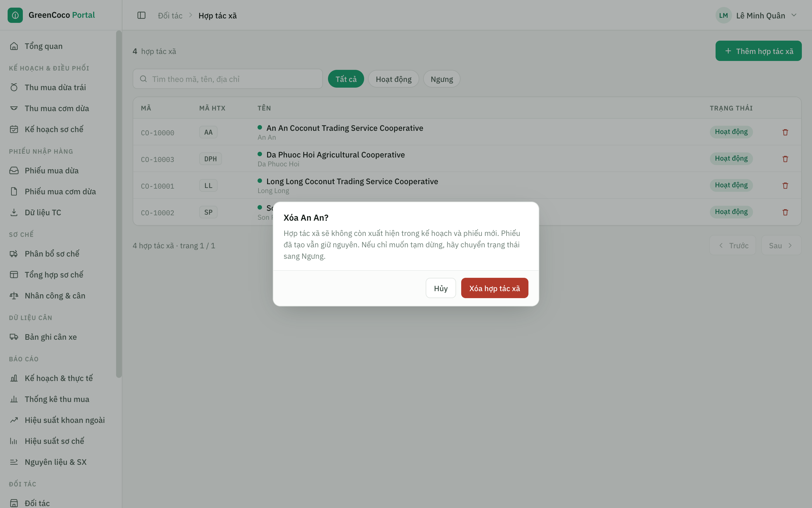Click the sidebar vertical scrollbar

[119, 204]
